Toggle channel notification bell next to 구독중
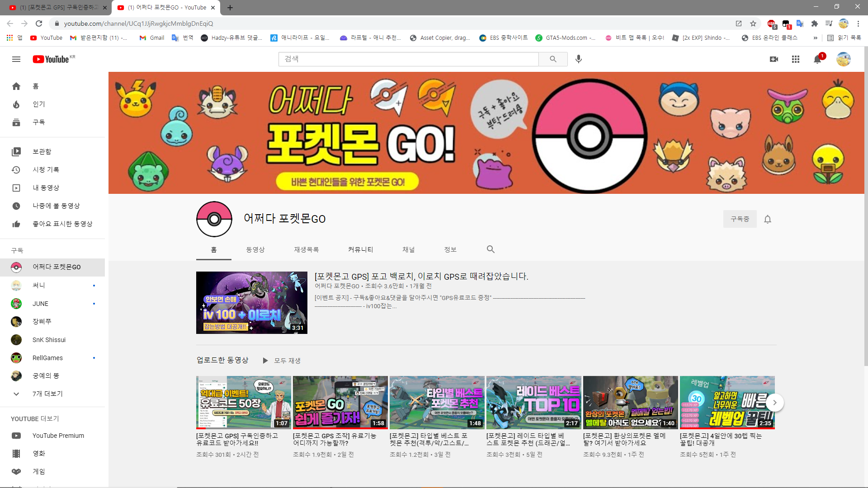 [768, 219]
